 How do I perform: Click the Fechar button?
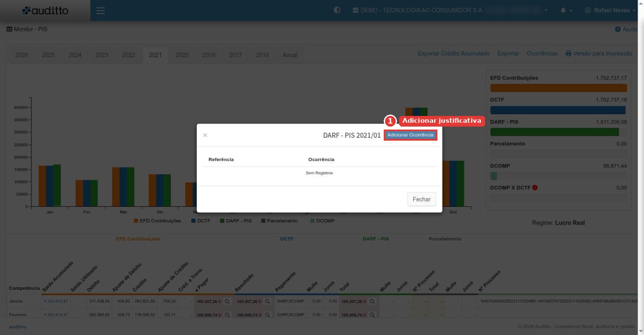(x=422, y=199)
